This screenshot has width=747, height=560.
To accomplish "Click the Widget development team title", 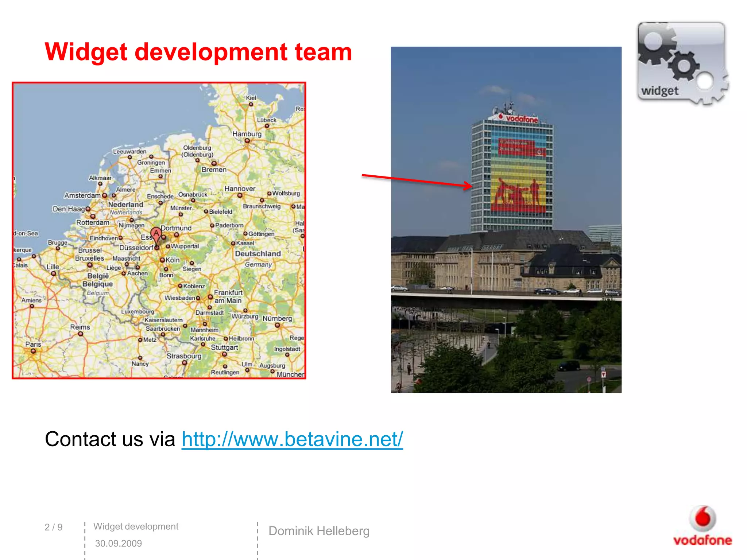I will pos(198,52).
